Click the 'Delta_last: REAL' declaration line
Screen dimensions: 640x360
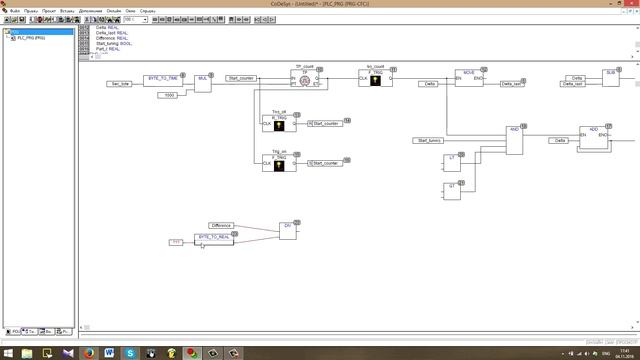112,33
